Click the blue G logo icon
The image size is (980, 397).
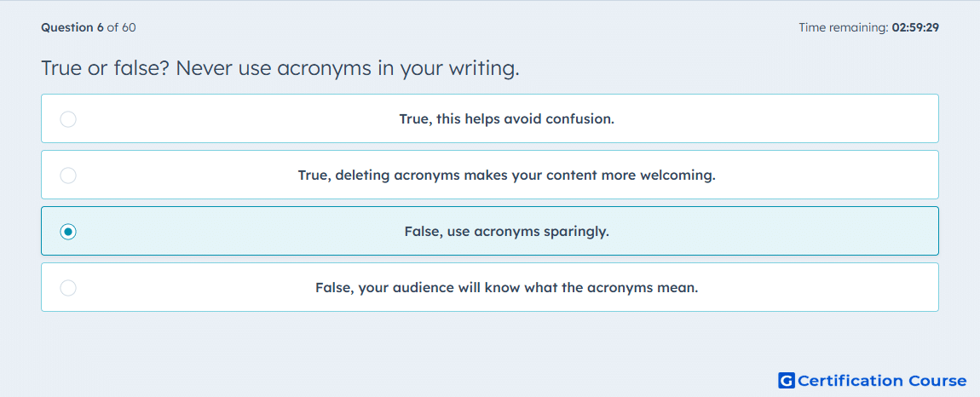(787, 380)
